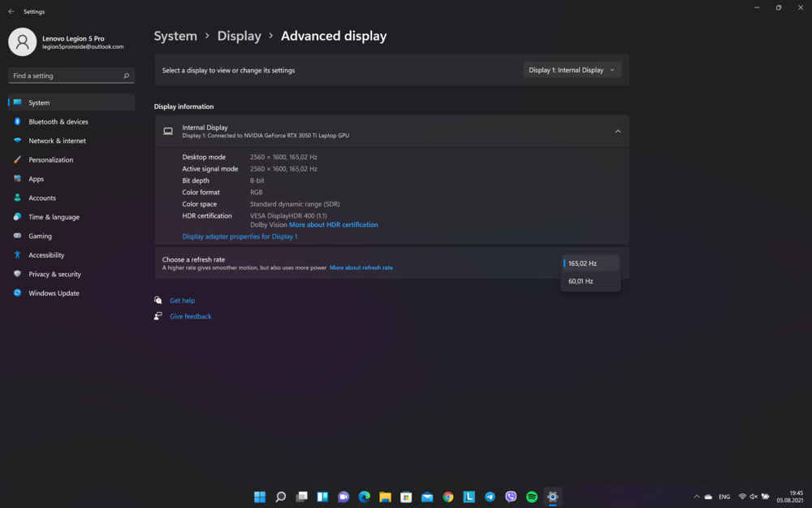This screenshot has width=812, height=508.
Task: Open Gaming settings
Action: (71, 236)
